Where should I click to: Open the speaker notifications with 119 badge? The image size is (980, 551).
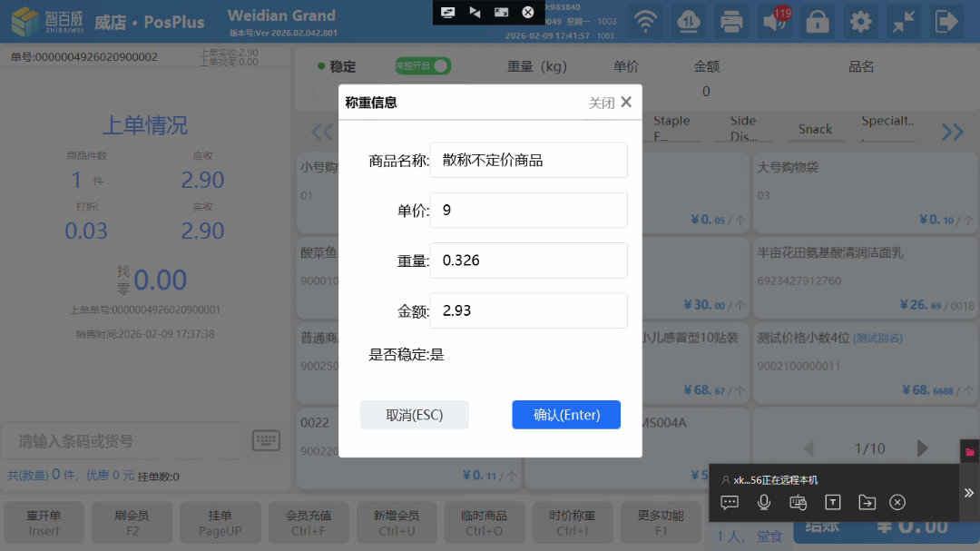775,21
